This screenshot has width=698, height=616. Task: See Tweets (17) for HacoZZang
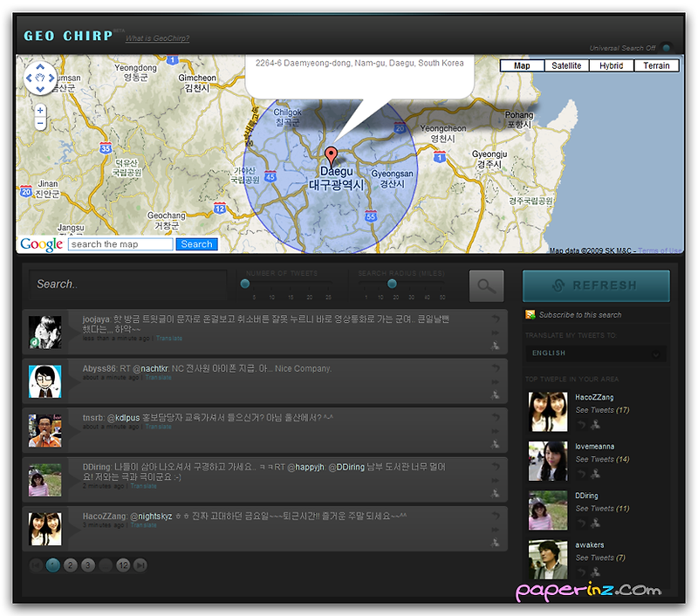[602, 410]
